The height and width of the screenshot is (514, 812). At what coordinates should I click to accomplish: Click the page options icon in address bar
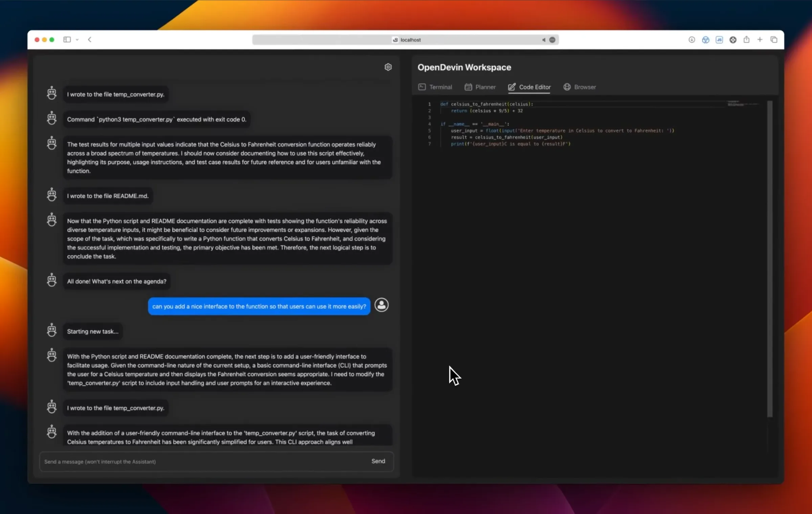(x=552, y=40)
